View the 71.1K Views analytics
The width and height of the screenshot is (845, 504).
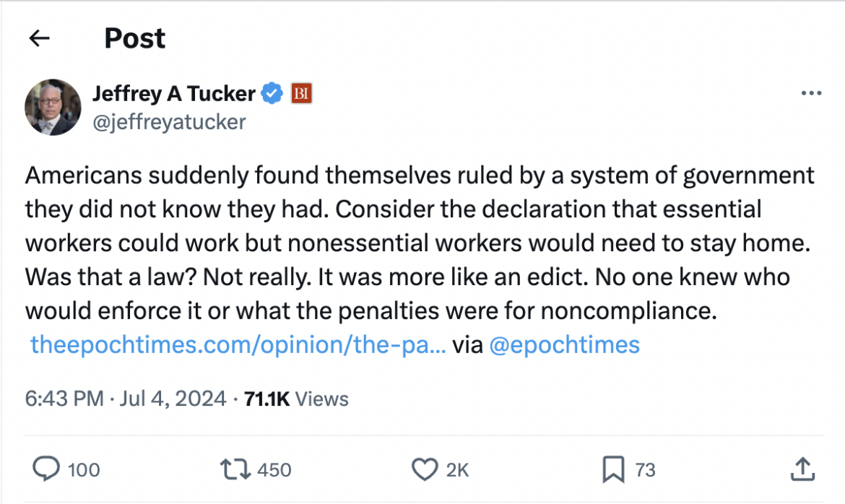point(297,399)
